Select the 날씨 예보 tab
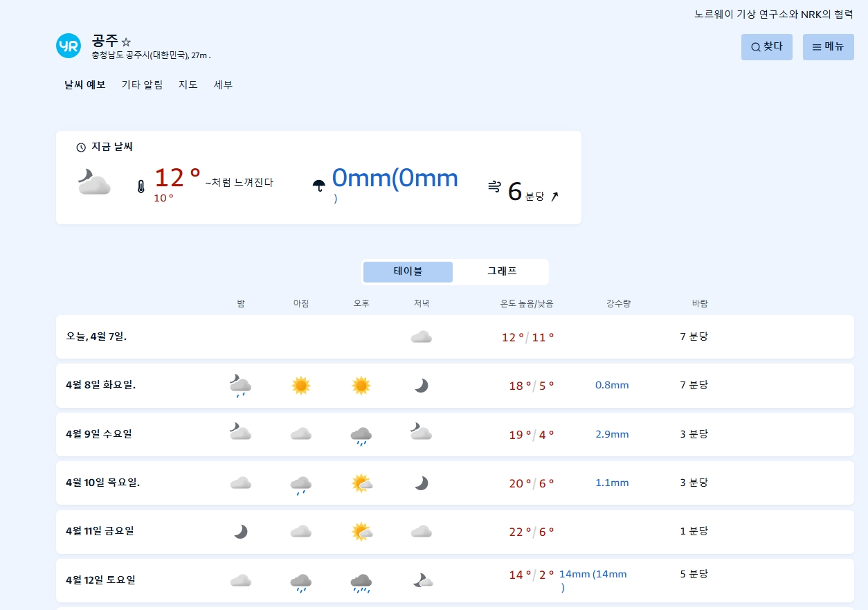This screenshot has width=868, height=610. [85, 84]
